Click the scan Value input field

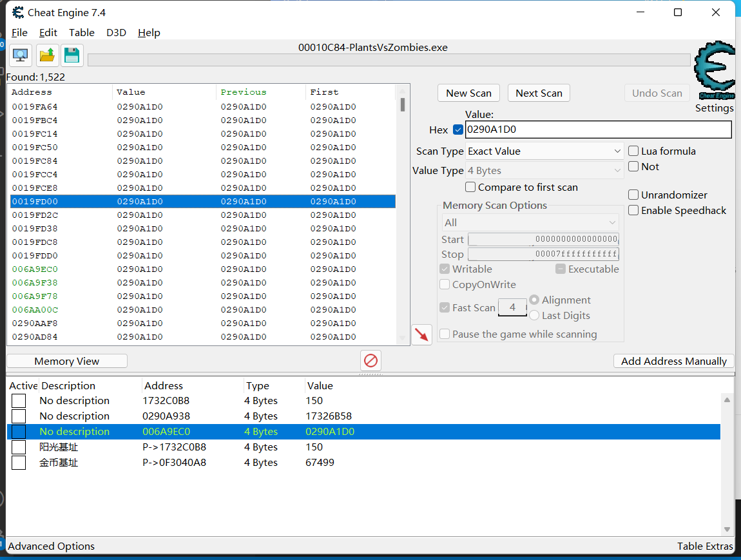(599, 130)
